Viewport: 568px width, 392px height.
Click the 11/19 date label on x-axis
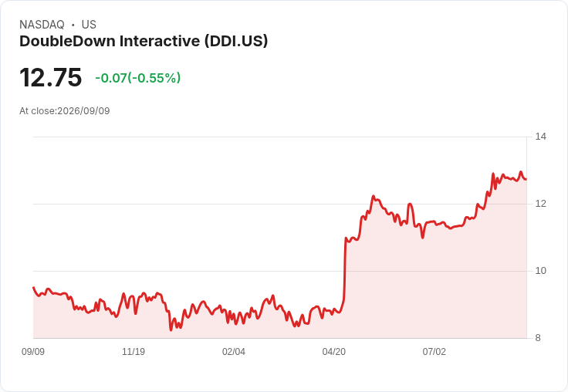pos(134,351)
